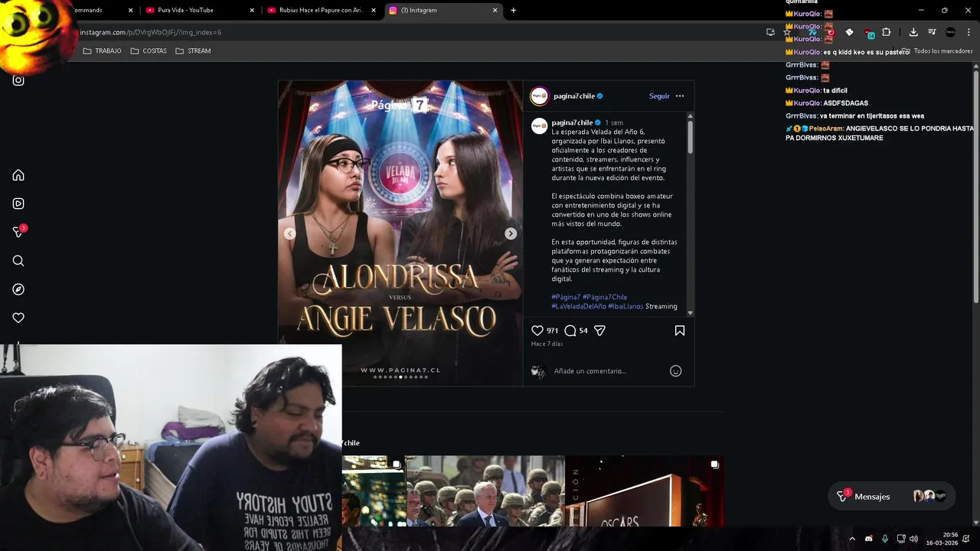This screenshot has height=551, width=980.
Task: Open the Oscars post thumbnail
Action: tap(645, 491)
